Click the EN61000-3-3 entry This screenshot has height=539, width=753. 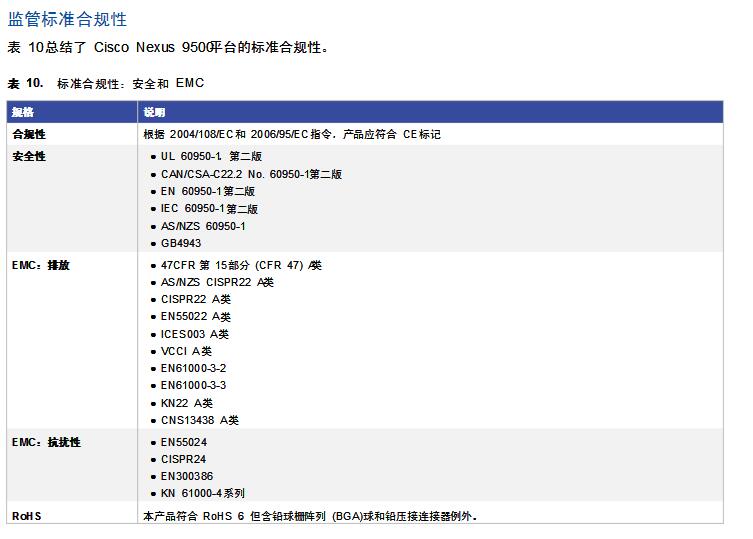click(x=194, y=385)
